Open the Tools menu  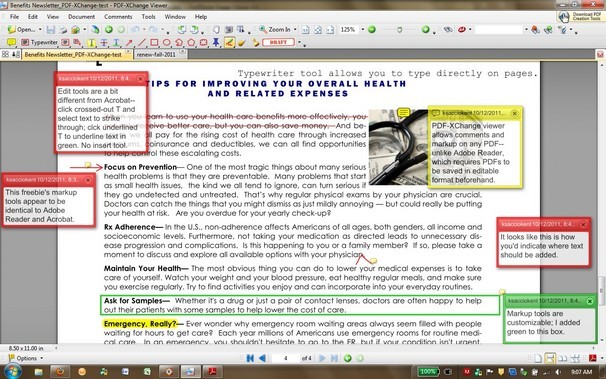pos(148,17)
